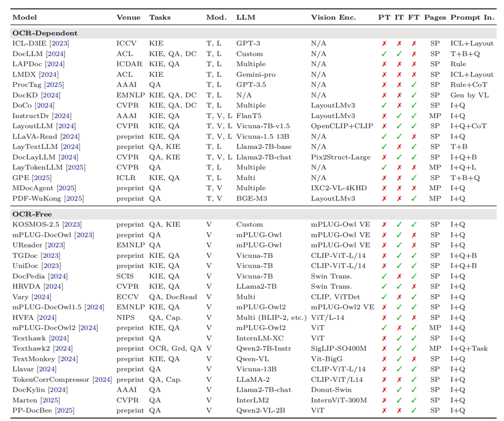Click the "ICLR" venue cell
504x421 pixels.
click(126, 178)
